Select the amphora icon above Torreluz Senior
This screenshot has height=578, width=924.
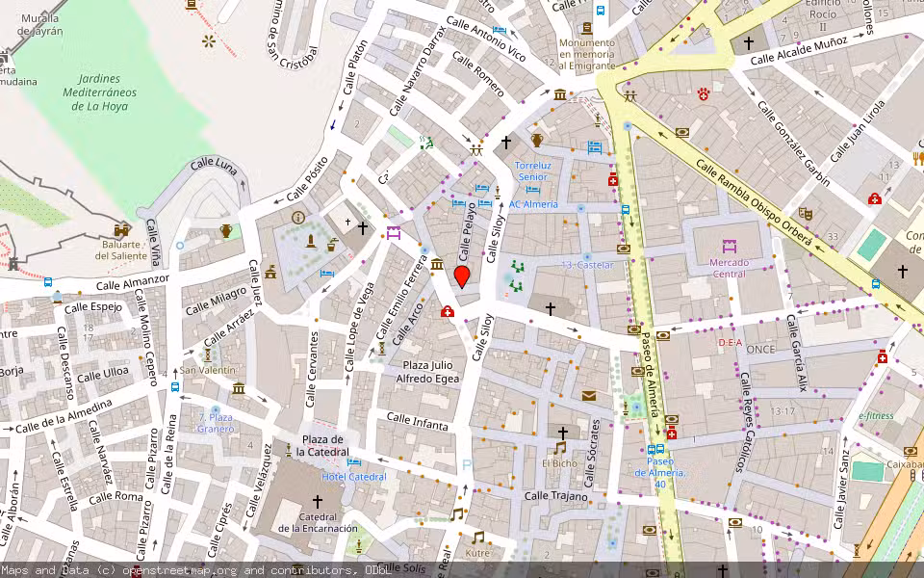tap(536, 140)
